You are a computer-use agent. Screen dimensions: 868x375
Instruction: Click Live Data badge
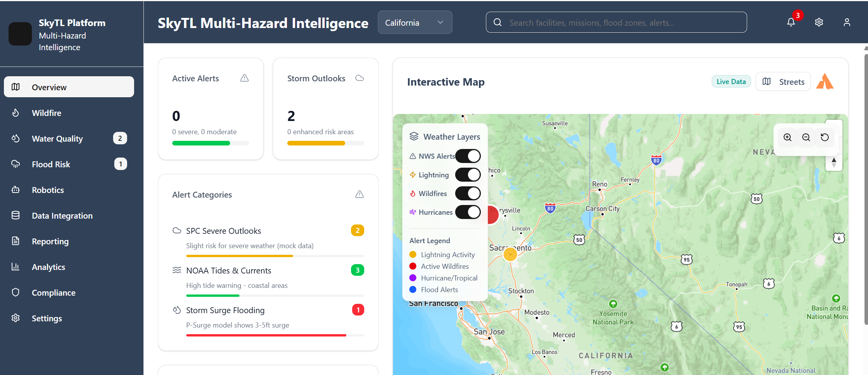coord(731,81)
